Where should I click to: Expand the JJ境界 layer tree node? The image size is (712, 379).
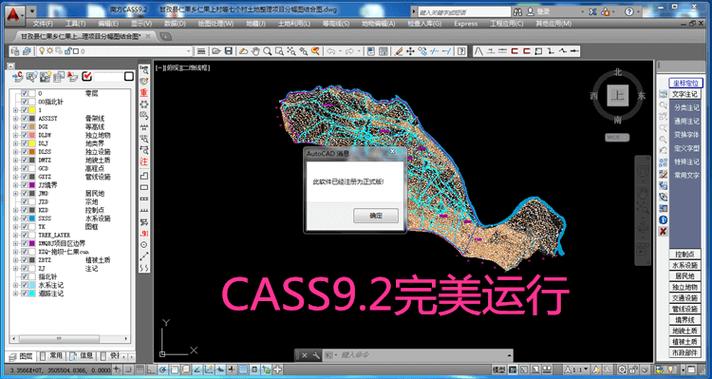pyautogui.click(x=16, y=185)
